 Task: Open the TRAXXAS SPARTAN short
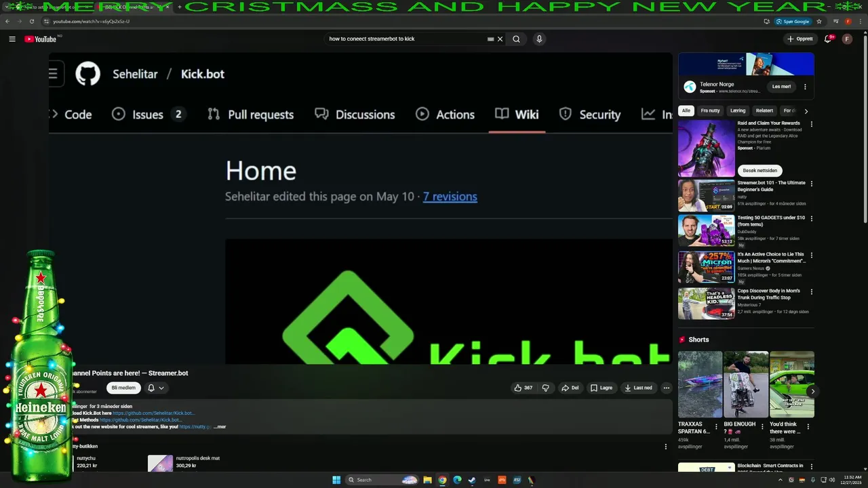[x=700, y=384]
